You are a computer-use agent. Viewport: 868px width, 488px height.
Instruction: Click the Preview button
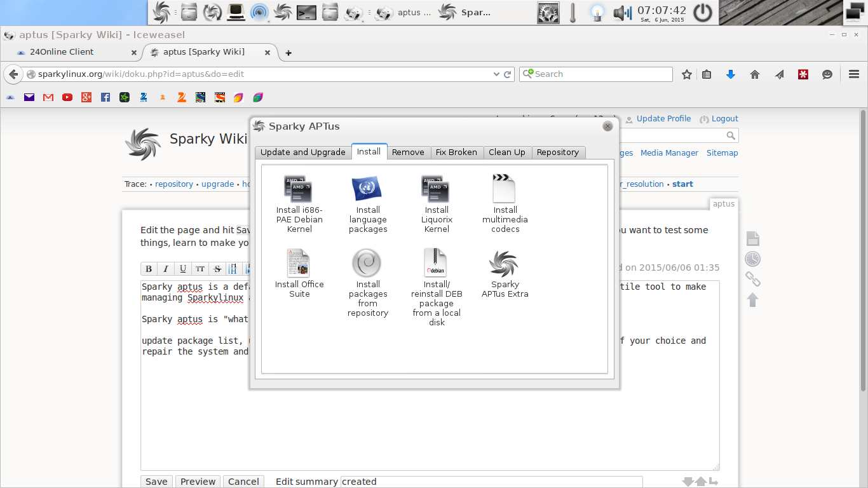(198, 482)
